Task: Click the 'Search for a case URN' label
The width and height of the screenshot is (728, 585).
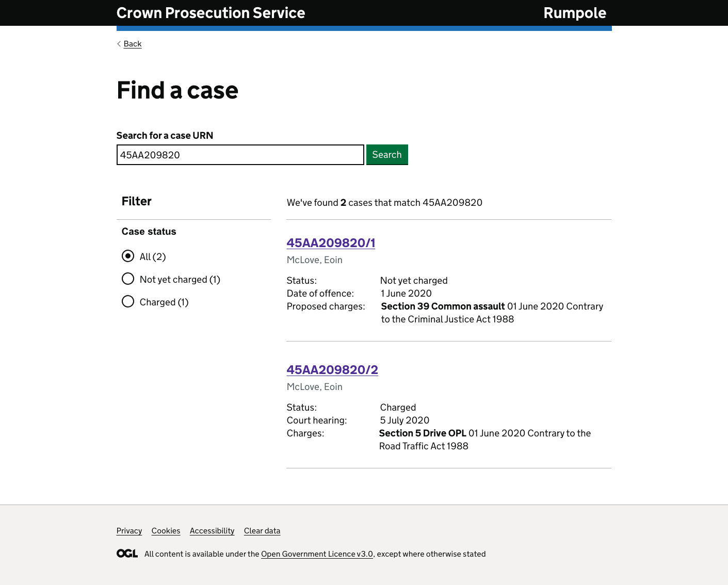Action: point(165,136)
